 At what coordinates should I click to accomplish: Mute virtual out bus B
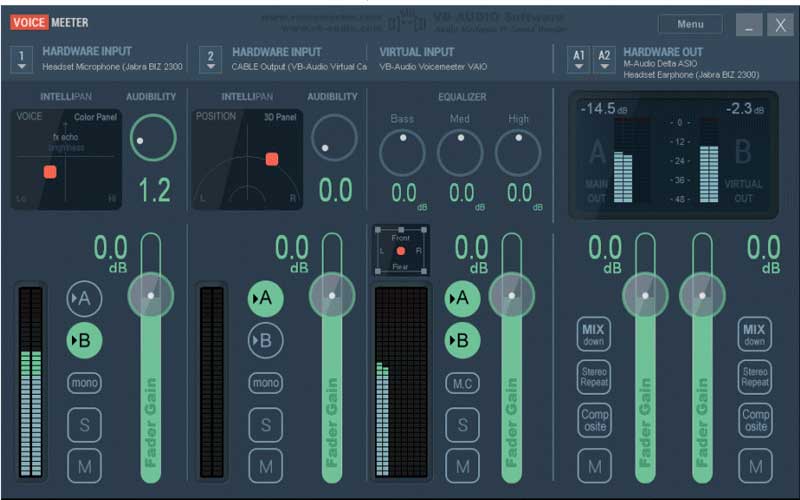755,466
